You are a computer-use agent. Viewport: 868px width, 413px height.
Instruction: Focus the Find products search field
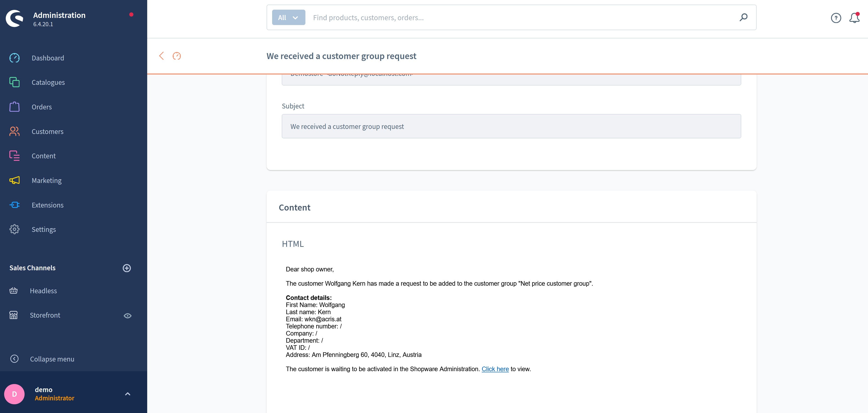click(522, 17)
